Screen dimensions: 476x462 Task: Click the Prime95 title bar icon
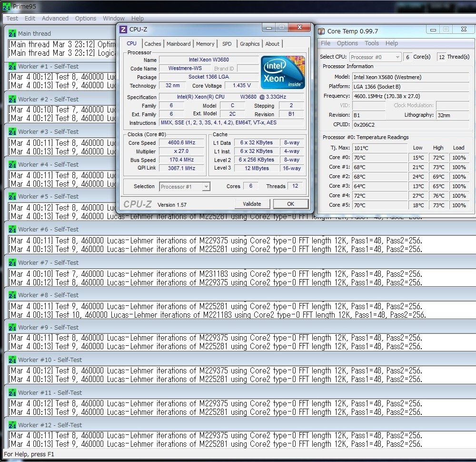pos(7,7)
